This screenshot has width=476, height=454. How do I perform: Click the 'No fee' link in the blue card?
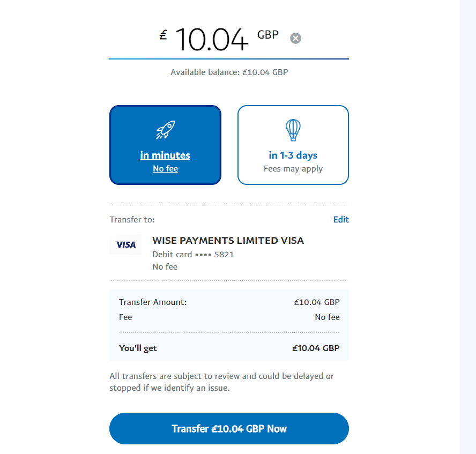(166, 168)
